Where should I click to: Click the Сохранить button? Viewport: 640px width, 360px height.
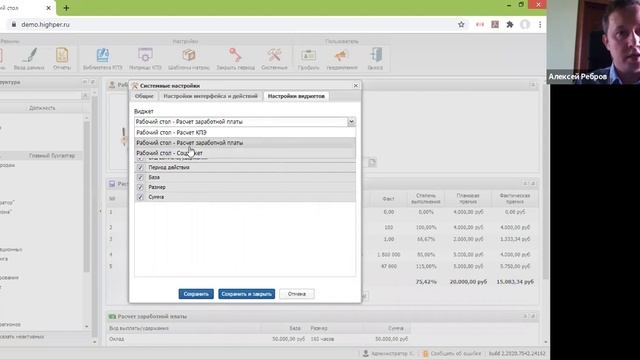pos(196,294)
